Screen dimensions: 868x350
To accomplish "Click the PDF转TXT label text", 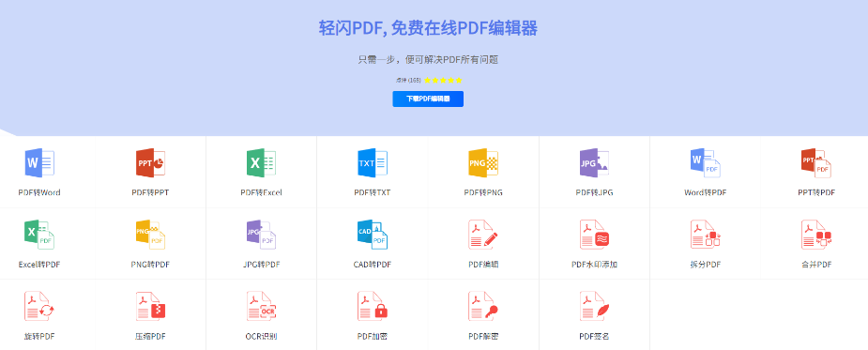I will pyautogui.click(x=373, y=192).
